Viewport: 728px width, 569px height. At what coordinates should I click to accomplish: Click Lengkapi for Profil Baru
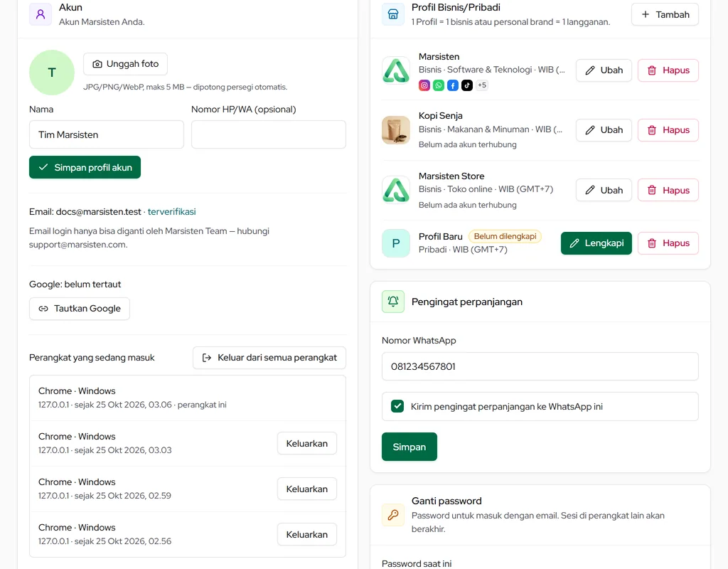tap(596, 243)
